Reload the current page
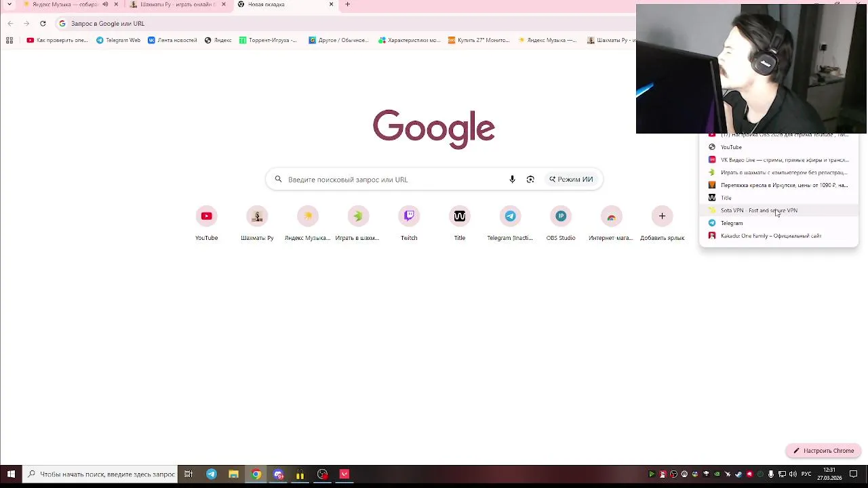The image size is (868, 488). pos(43,23)
